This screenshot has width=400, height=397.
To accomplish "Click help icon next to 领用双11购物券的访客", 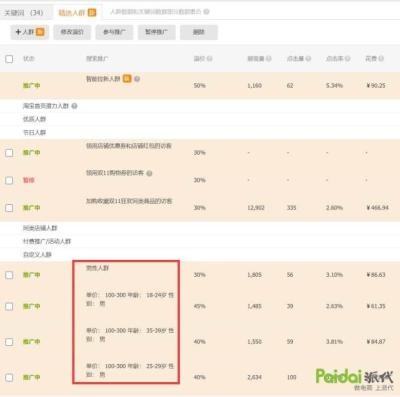I will click(149, 173).
